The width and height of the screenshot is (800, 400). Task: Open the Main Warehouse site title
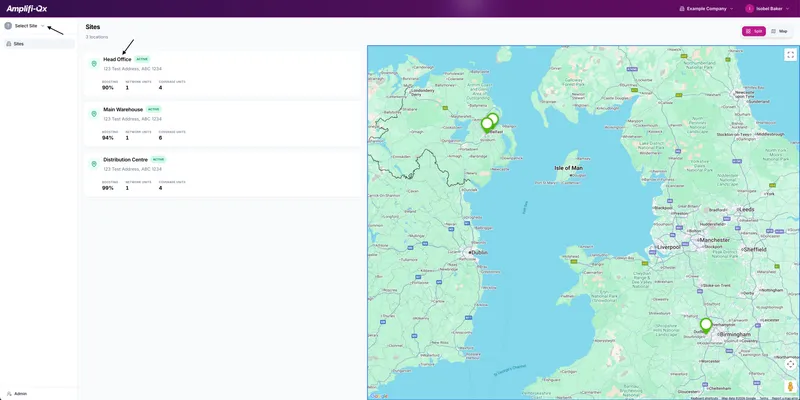123,109
